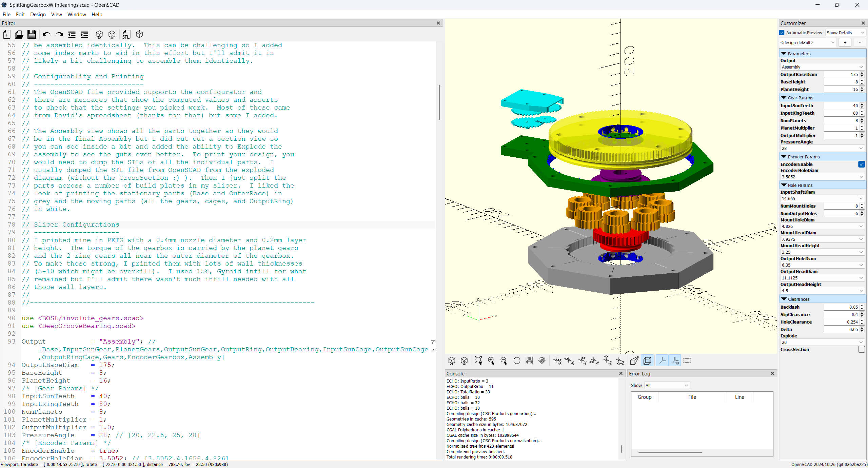Run Preview from the viewport toolbar
Viewport: 868px width, 468px height.
[452, 360]
